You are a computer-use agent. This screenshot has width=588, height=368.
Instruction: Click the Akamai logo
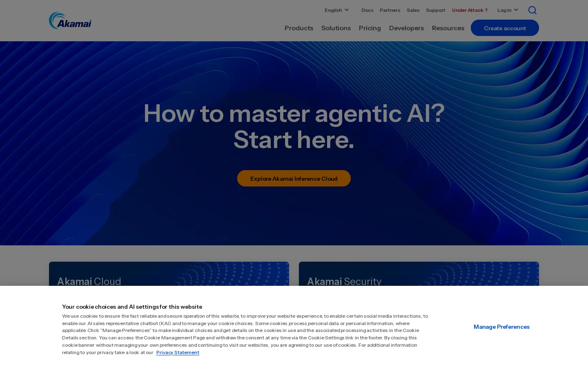coord(70,20)
